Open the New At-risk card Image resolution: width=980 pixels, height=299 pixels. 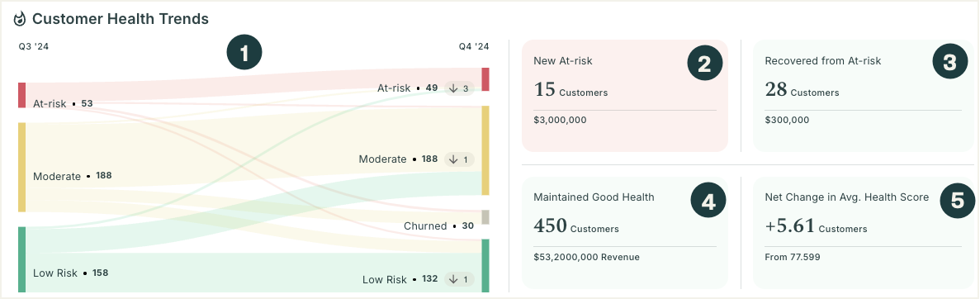pos(625,96)
